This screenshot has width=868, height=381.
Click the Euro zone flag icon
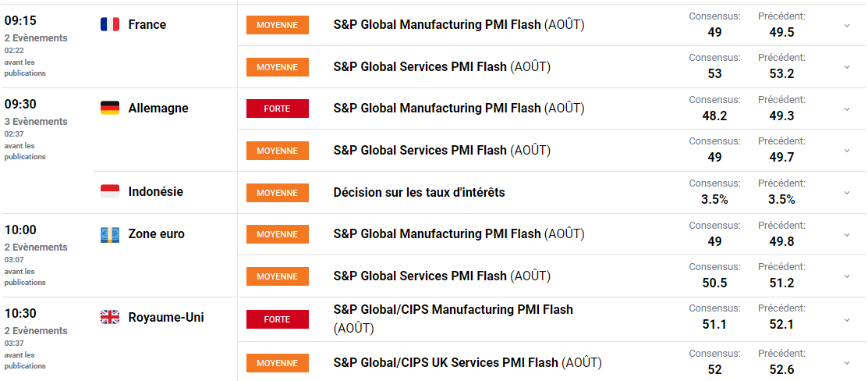point(110,234)
